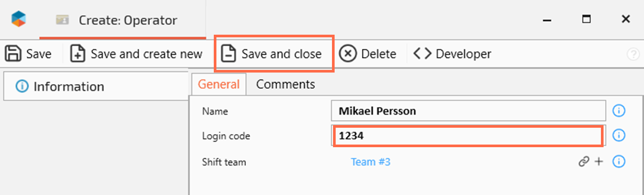This screenshot has width=644, height=195.
Task: Click info icon beside Shift team row
Action: pos(619,161)
